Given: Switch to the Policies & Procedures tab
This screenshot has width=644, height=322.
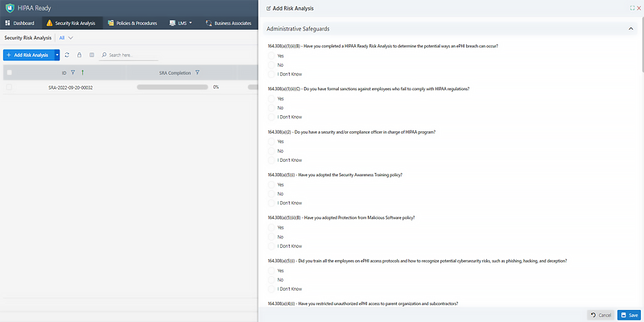Looking at the screenshot, I should click(x=132, y=23).
